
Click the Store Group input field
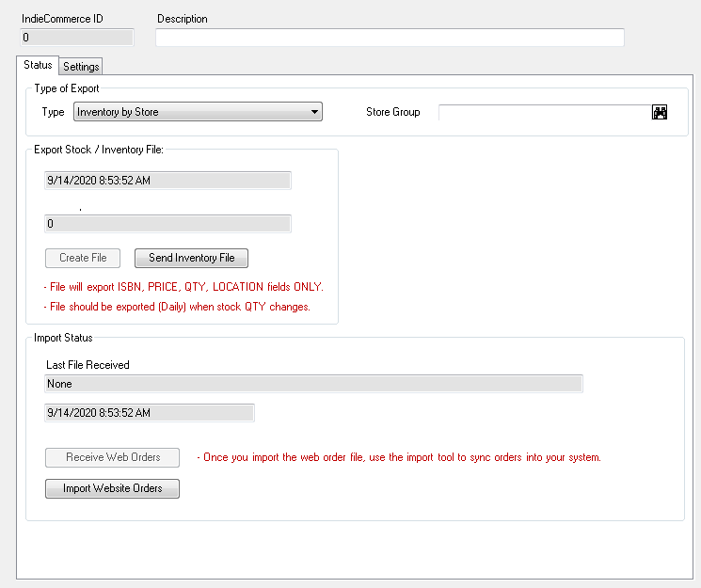[545, 112]
